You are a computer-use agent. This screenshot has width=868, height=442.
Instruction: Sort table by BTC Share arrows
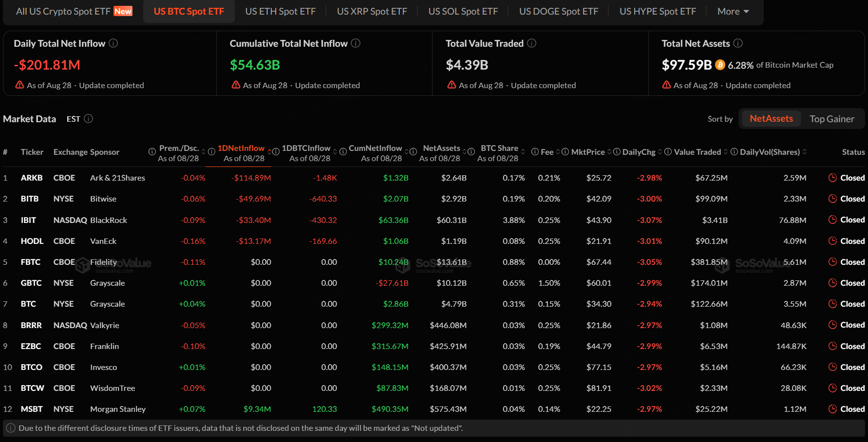pos(523,152)
